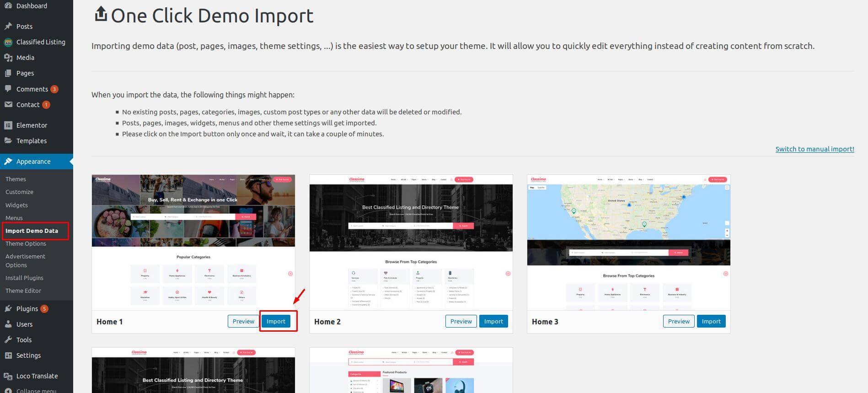Go to Install Plugins under Appearance

[x=24, y=278]
